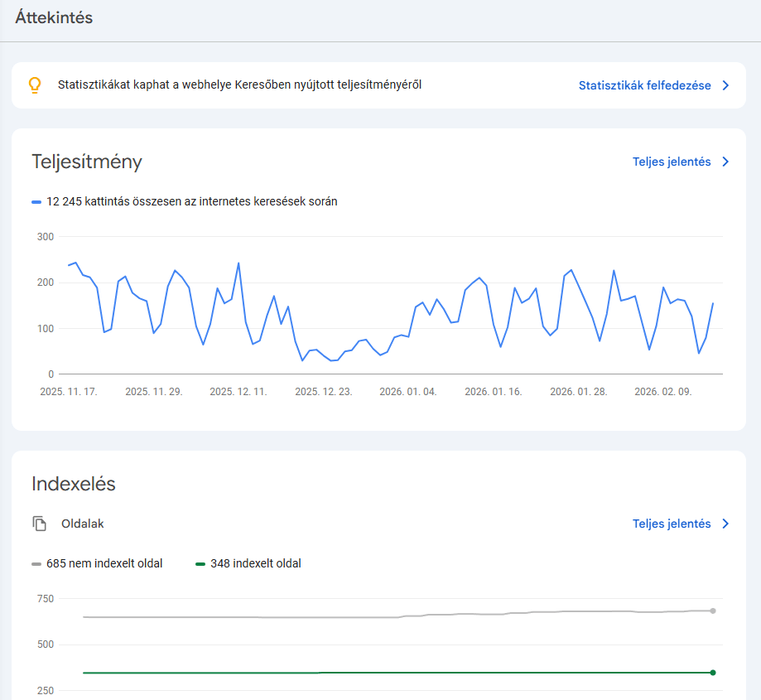Open the Áttekintés section header
Screen dimensions: 761x700
tap(55, 17)
